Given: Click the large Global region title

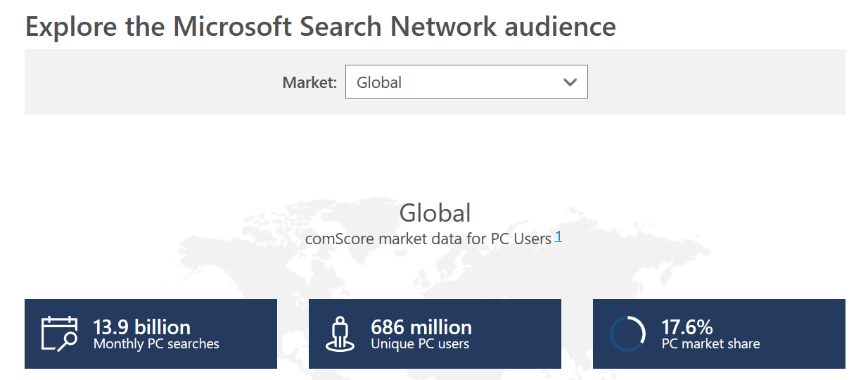Looking at the screenshot, I should (x=435, y=213).
